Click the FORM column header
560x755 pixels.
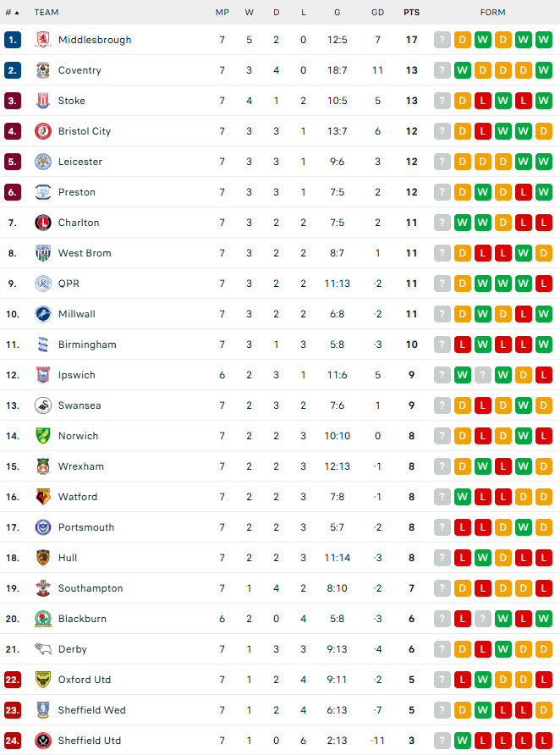click(x=492, y=13)
